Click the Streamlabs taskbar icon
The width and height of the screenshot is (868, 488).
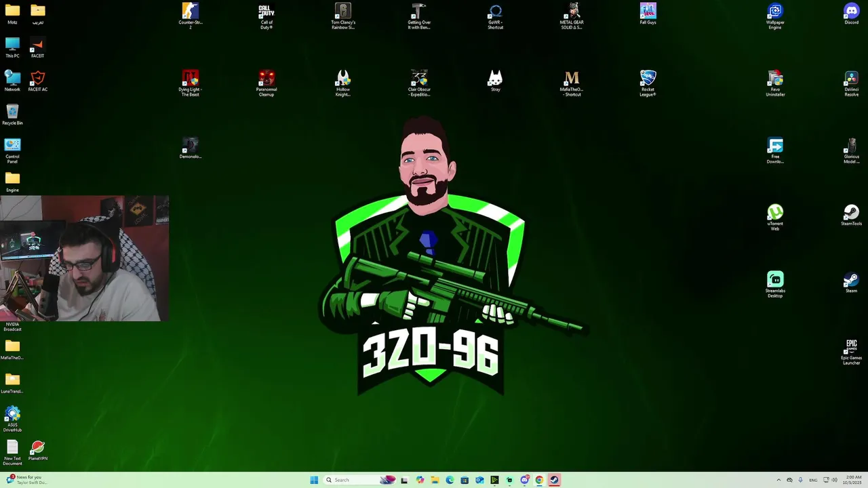(509, 480)
